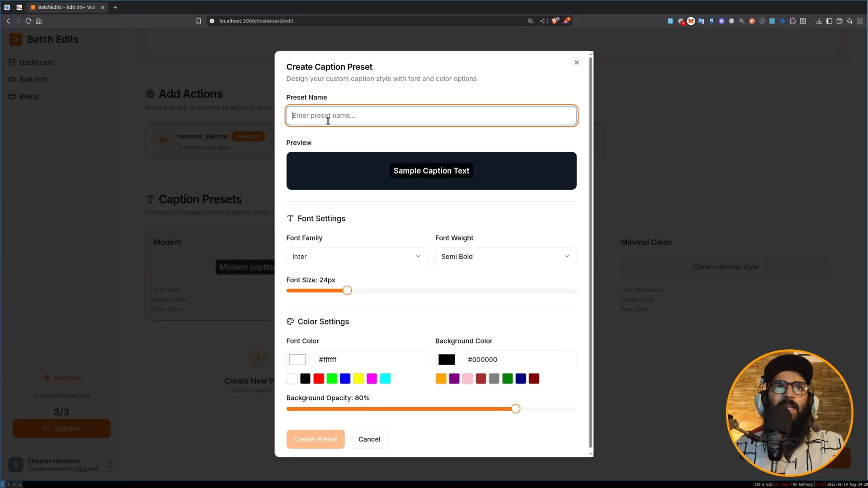The height and width of the screenshot is (488, 868).
Task: Select the Modern caption preset card
Action: pyautogui.click(x=210, y=275)
